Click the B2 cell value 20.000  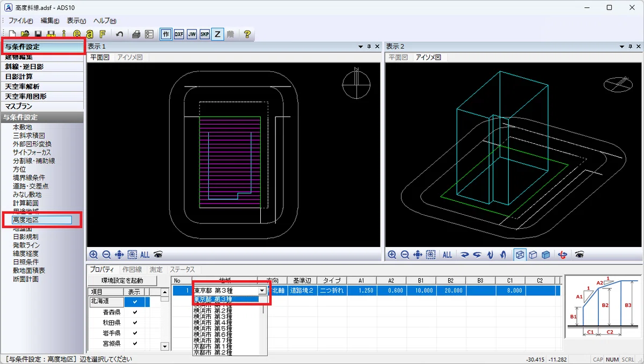coord(451,290)
